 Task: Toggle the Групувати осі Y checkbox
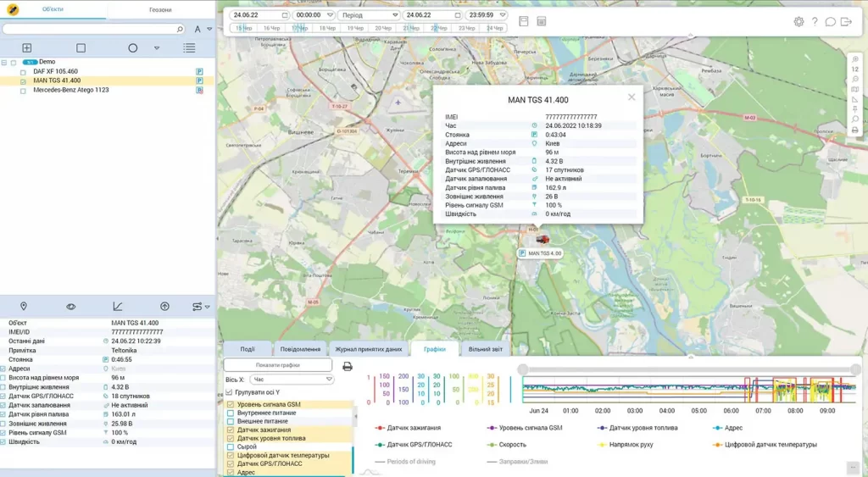[229, 391]
